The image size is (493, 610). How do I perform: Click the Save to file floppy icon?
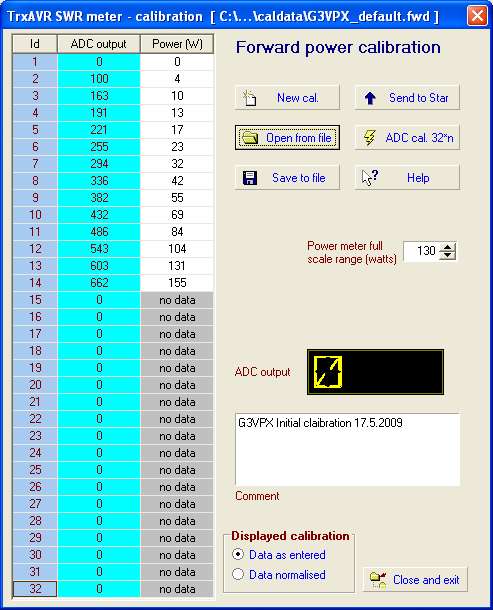click(249, 178)
